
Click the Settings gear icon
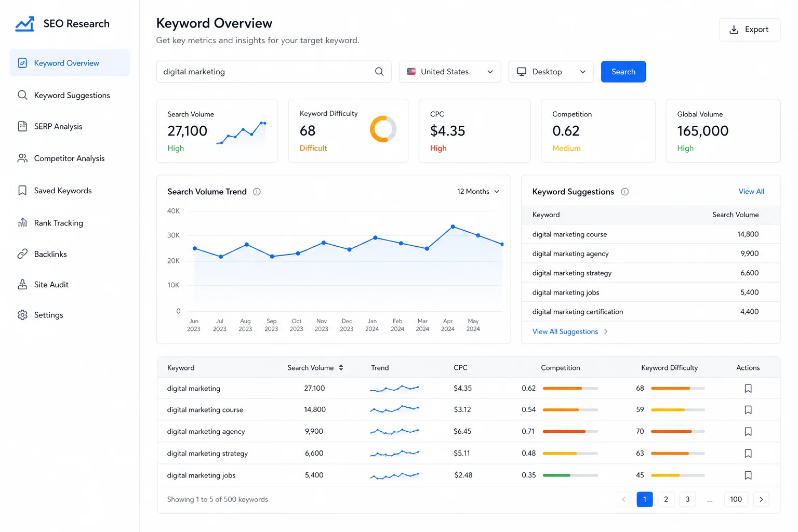tap(22, 315)
